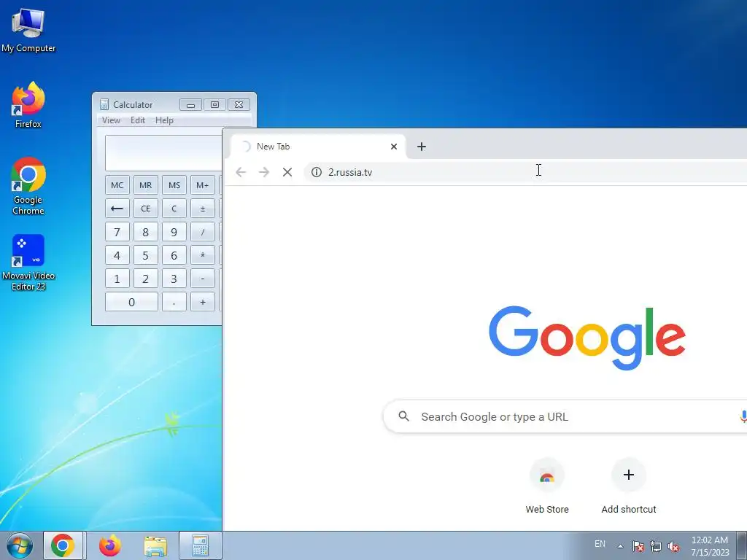
Task: Click the network status tray icon
Action: click(656, 546)
